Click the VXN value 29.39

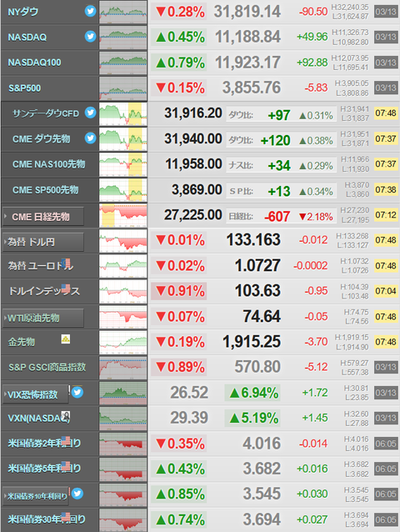click(x=189, y=418)
